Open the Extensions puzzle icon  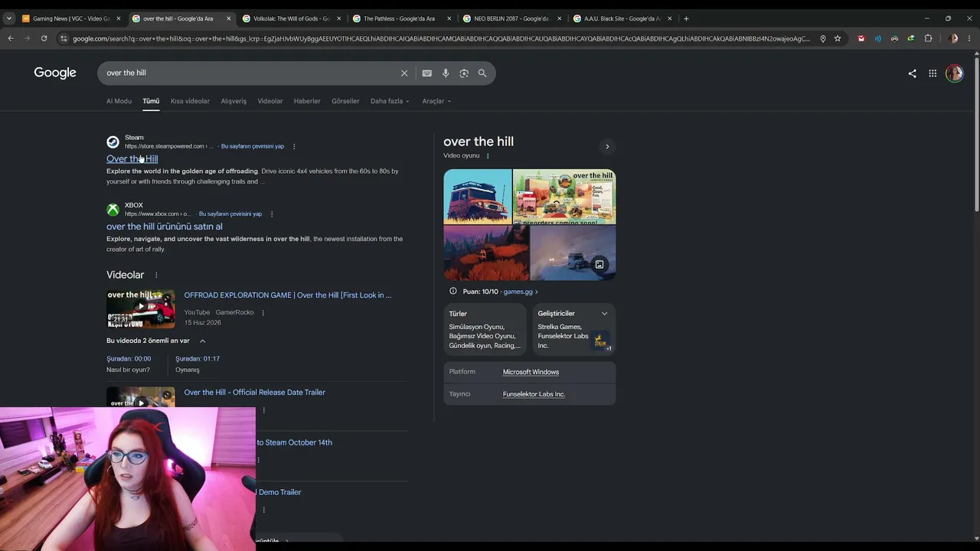[x=928, y=38]
